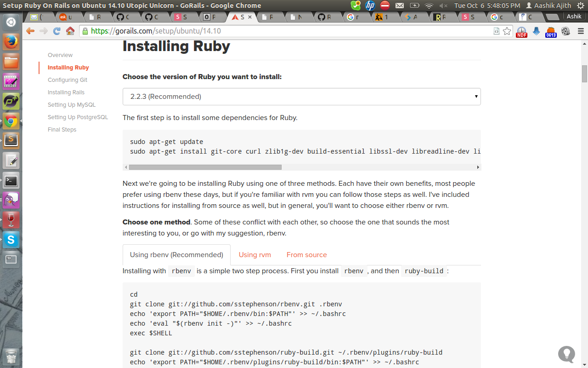The image size is (588, 368).
Task: Open the Ruby version dropdown
Action: (301, 97)
